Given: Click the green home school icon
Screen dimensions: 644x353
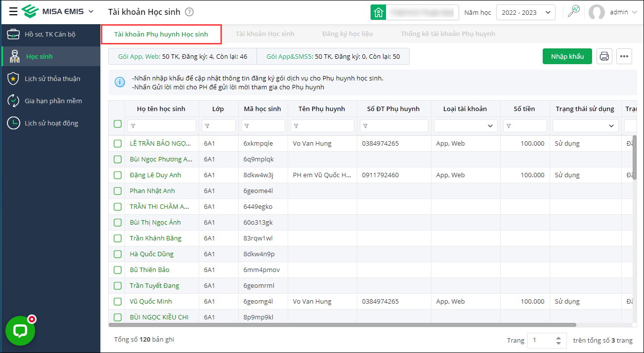Looking at the screenshot, I should (378, 12).
